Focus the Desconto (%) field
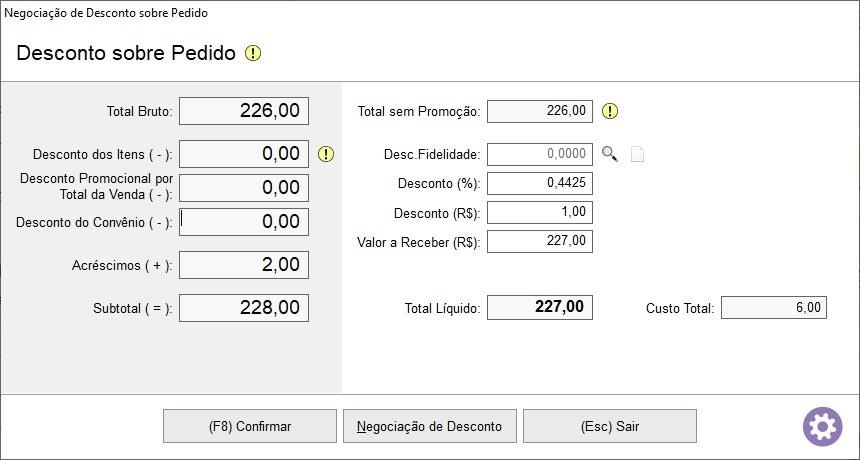Viewport: 860px width, 460px height. (540, 183)
